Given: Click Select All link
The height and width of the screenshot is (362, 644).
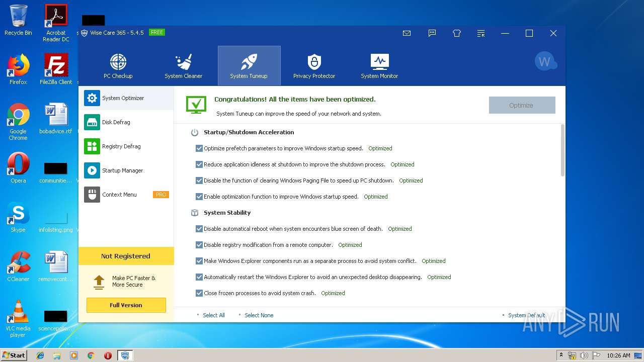Looking at the screenshot, I should 214,315.
